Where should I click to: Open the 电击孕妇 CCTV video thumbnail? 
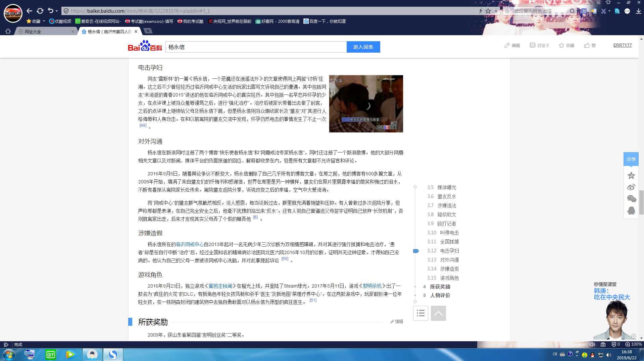(x=366, y=104)
